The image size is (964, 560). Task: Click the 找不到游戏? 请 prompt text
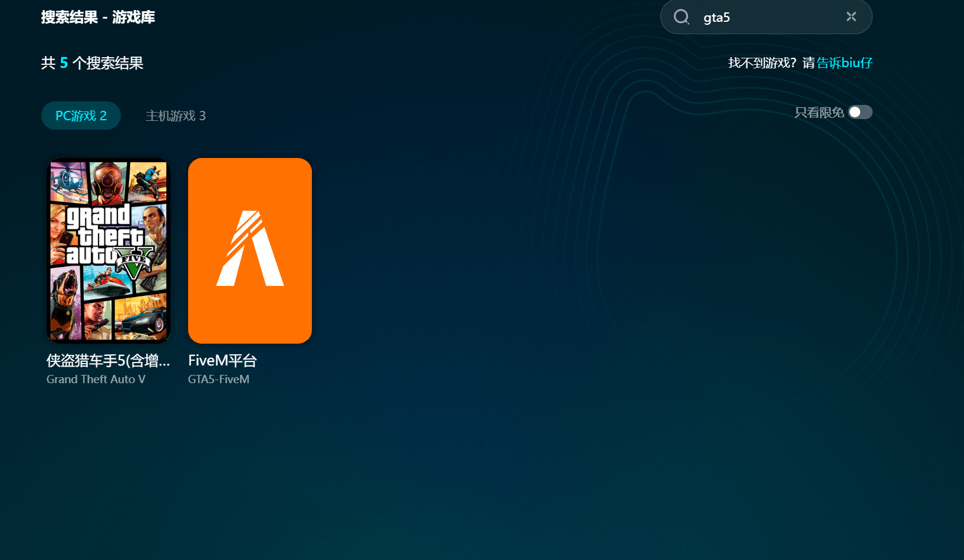point(771,63)
